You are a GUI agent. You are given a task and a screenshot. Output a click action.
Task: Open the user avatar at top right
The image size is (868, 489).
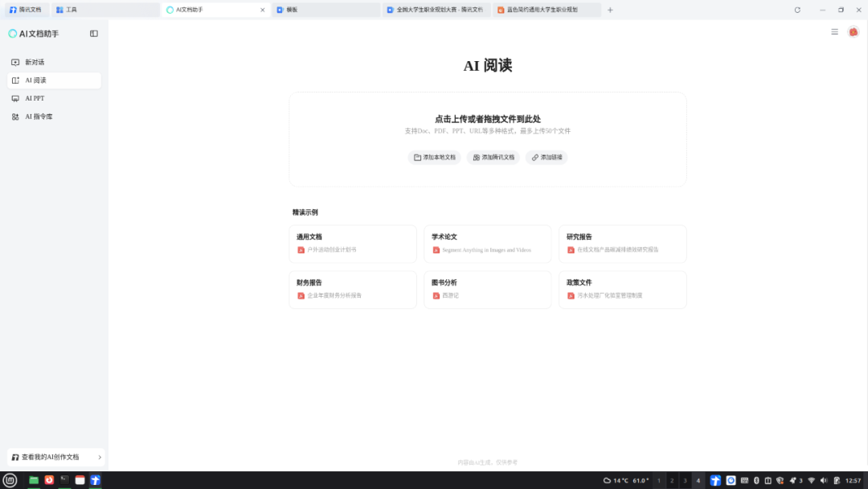point(853,32)
